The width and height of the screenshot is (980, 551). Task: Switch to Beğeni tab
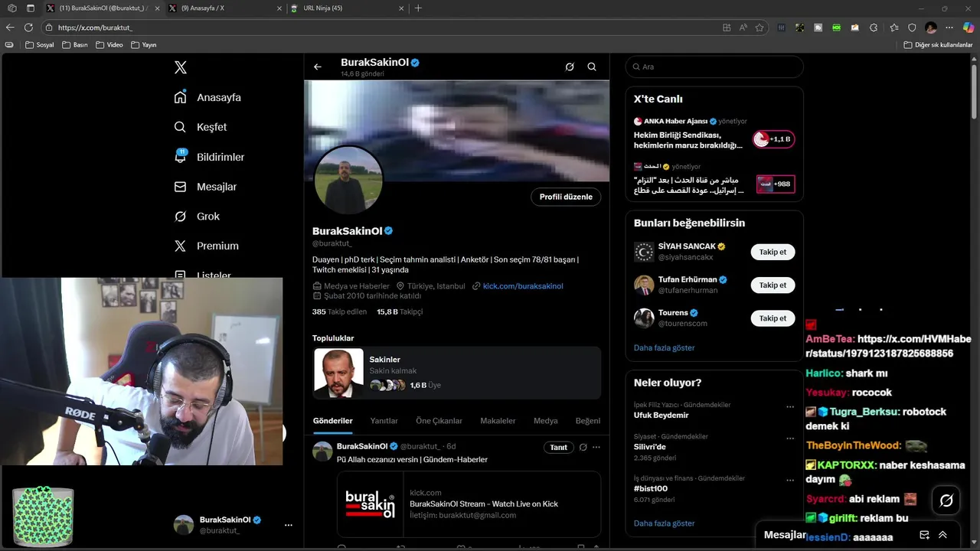(588, 421)
